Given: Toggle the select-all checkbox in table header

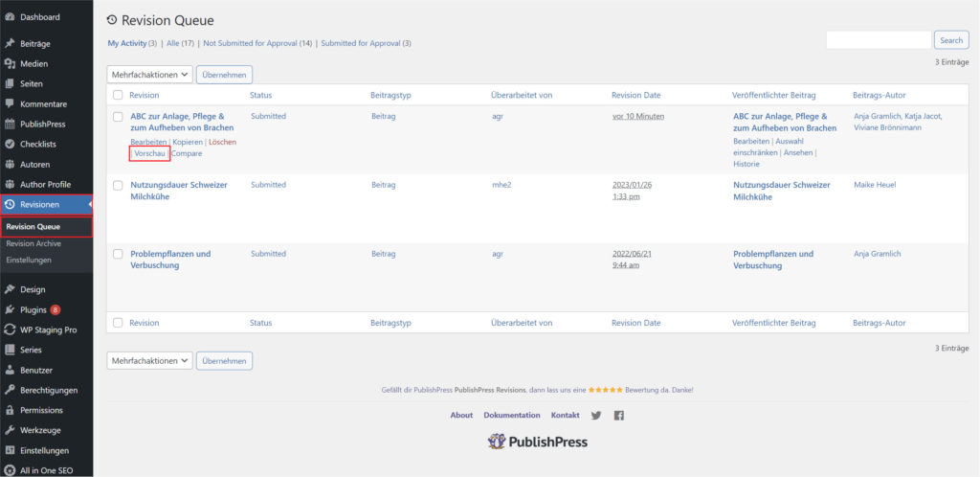Looking at the screenshot, I should click(118, 95).
